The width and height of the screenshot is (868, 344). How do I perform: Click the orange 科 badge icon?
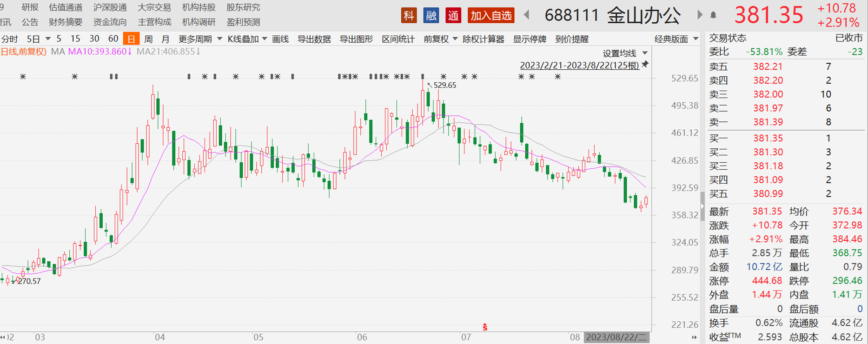(409, 16)
